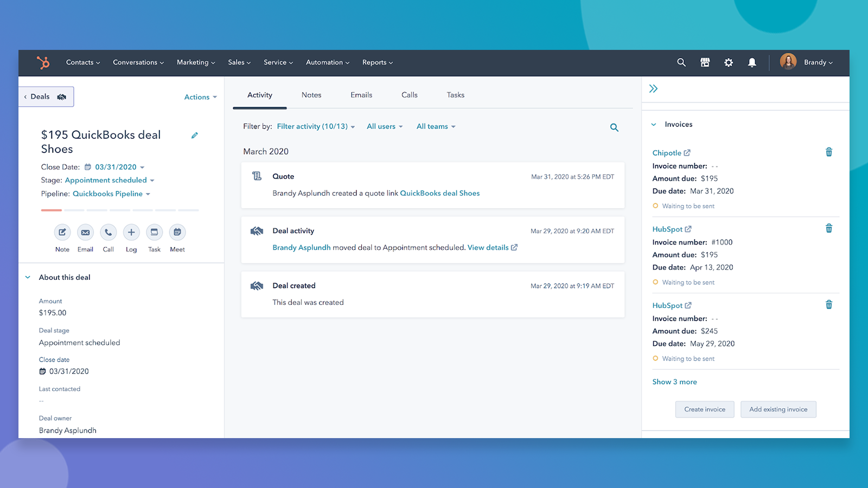Switch to the Notes tab
Viewport: 868px width, 488px height.
pos(311,95)
